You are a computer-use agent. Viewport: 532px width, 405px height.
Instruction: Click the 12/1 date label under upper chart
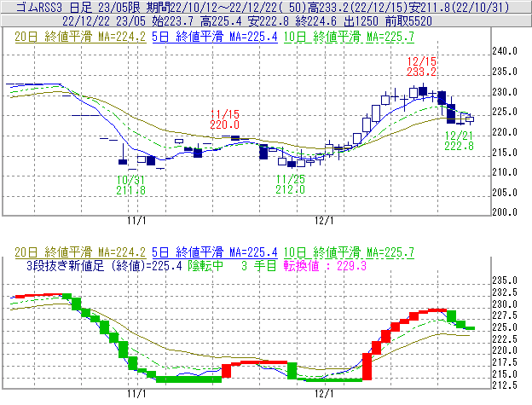(324, 221)
